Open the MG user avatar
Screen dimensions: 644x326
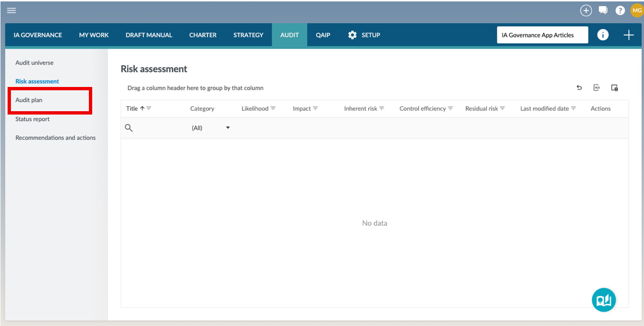point(637,10)
